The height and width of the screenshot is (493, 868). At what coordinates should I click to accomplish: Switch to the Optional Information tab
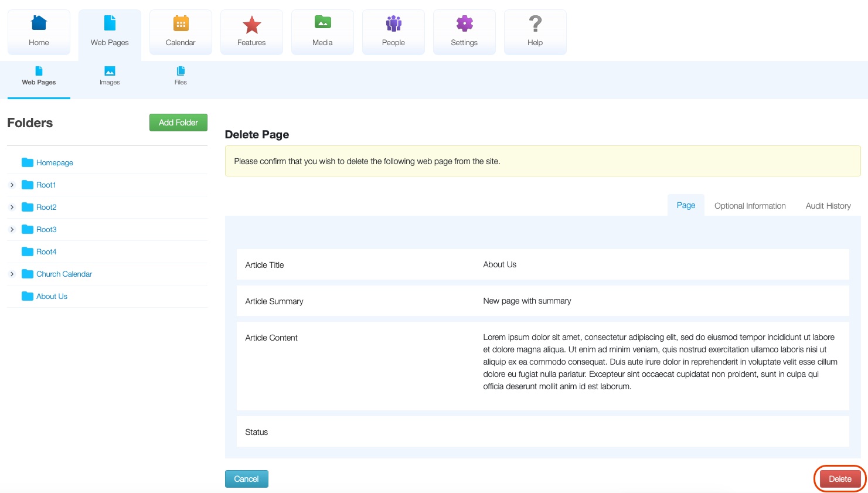click(750, 206)
